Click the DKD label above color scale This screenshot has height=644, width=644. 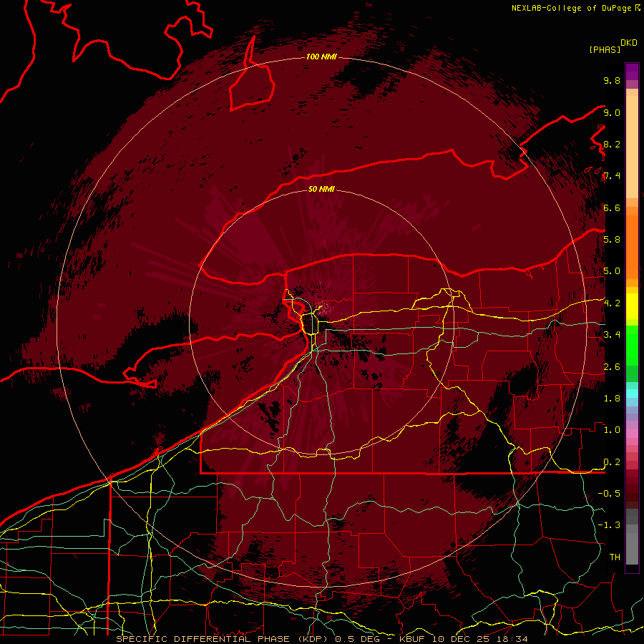629,43
